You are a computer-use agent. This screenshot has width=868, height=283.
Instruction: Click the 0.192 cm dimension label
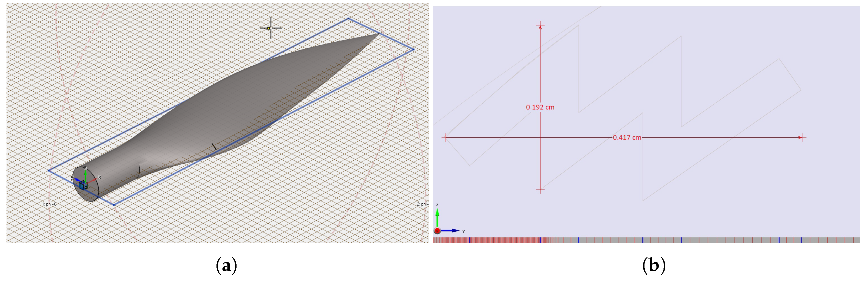540,107
